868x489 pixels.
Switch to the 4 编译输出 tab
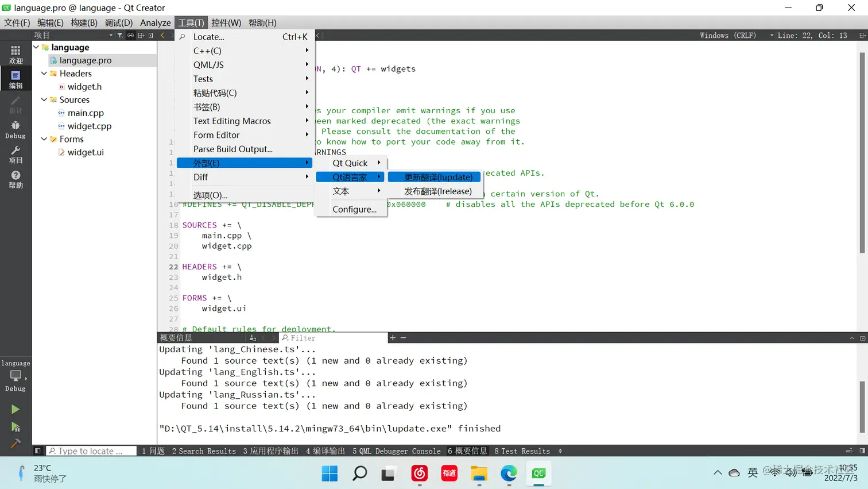pos(325,451)
